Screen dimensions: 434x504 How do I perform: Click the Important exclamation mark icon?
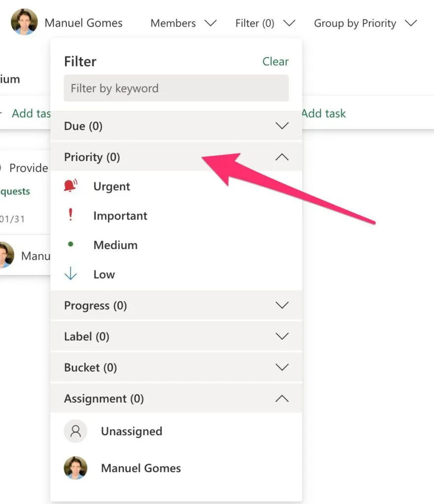[x=70, y=215]
